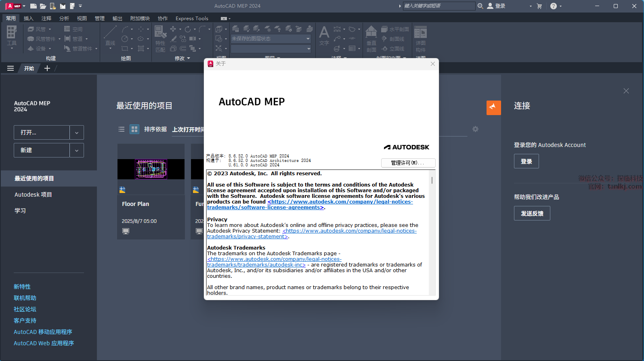
Task: Open the 联机帮助 link in sidebar
Action: [x=25, y=298]
